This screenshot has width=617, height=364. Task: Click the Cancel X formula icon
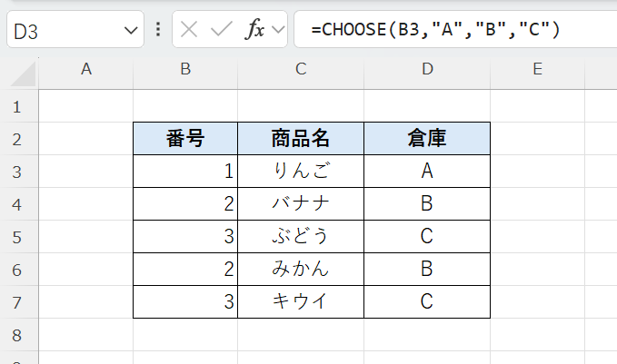[x=189, y=30]
